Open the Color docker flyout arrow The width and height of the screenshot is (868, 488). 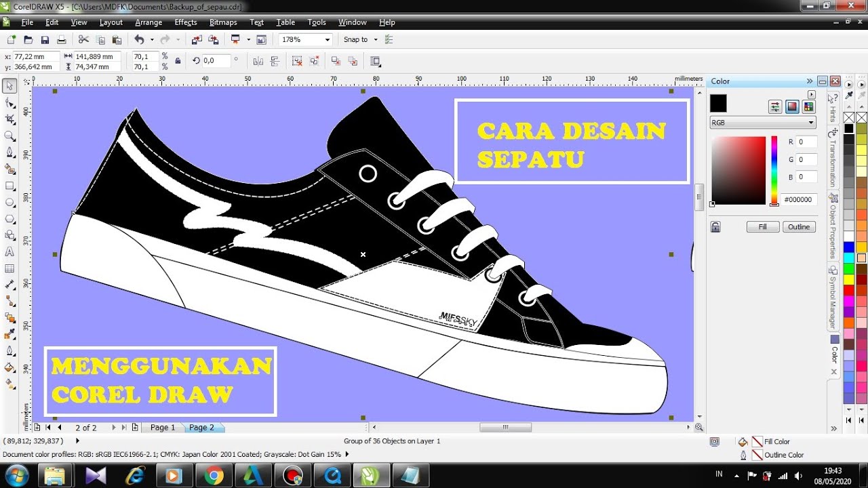811,94
